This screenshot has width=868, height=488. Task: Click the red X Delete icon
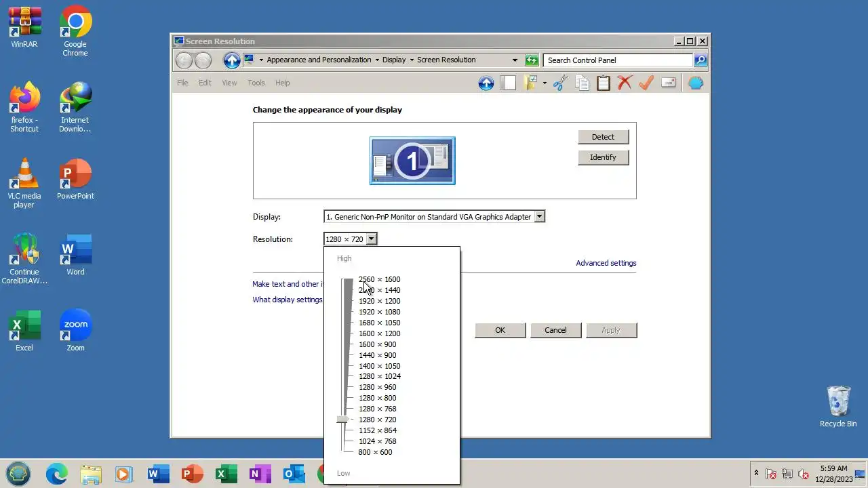click(x=625, y=83)
